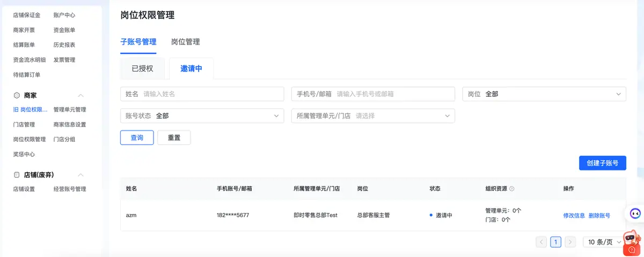Open 商家开票 in sidebar
Screen dimensions: 644x257
[x=24, y=30]
